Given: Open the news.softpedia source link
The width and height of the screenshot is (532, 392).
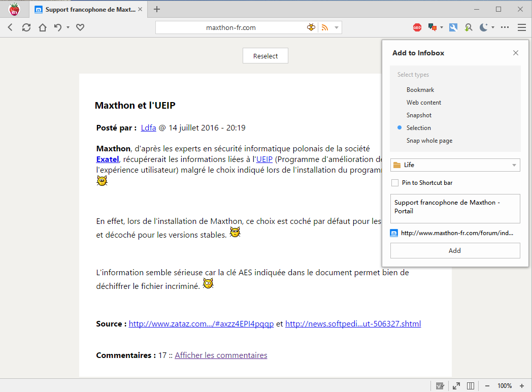Looking at the screenshot, I should pyautogui.click(x=353, y=324).
